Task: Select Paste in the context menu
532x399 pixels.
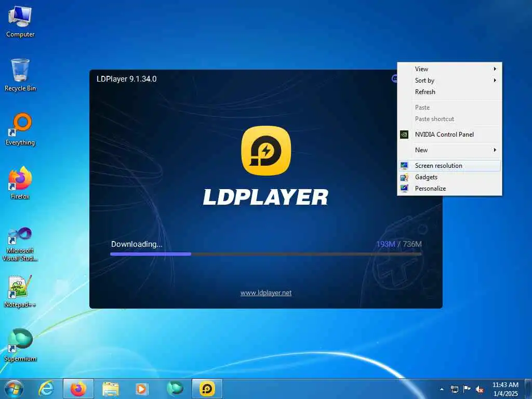Action: pos(449,108)
